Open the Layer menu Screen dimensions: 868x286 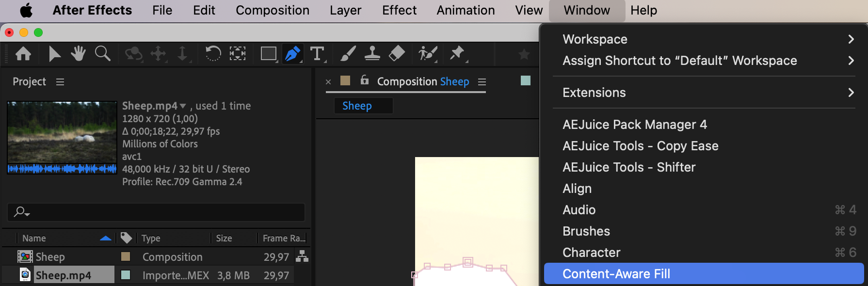pos(346,10)
